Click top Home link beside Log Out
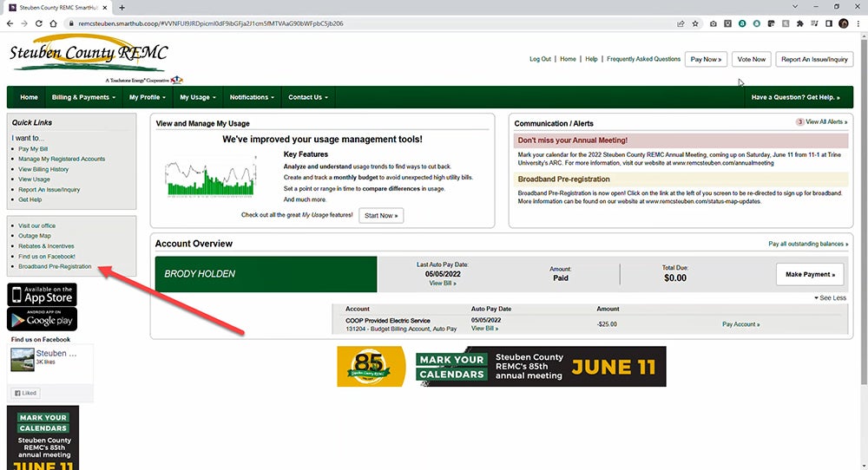The image size is (868, 470). point(568,59)
